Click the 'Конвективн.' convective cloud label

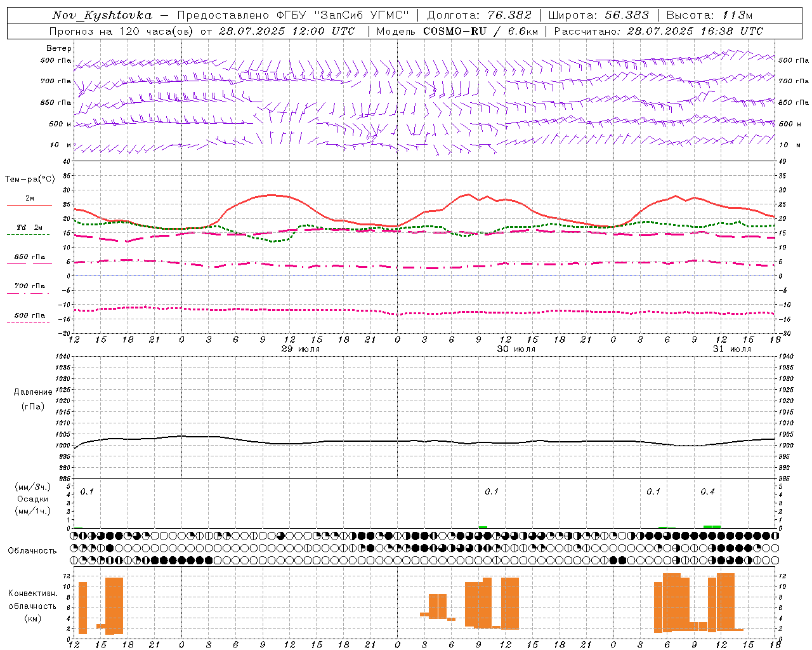click(x=32, y=594)
